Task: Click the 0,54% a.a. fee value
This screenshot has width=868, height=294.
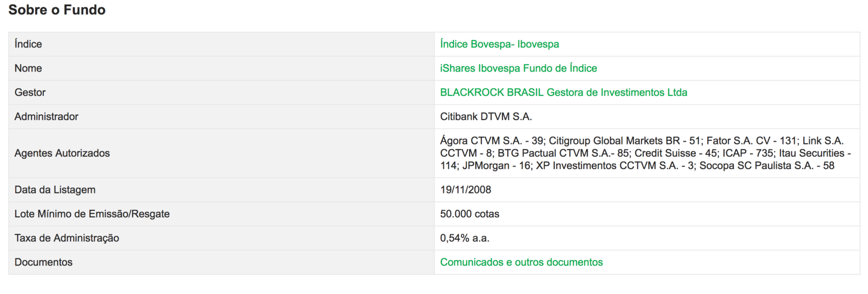Action: pyautogui.click(x=465, y=238)
